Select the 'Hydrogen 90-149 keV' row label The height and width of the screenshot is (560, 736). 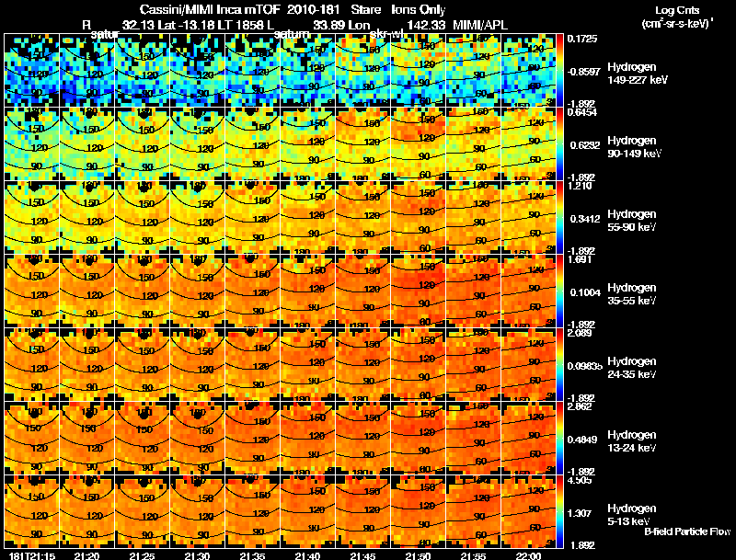[634, 147]
